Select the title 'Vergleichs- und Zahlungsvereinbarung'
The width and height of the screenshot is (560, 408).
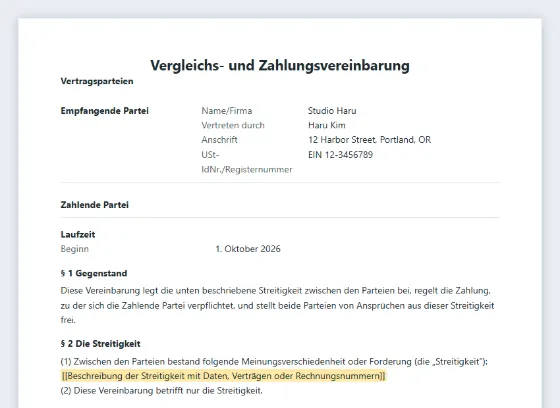[x=280, y=66]
